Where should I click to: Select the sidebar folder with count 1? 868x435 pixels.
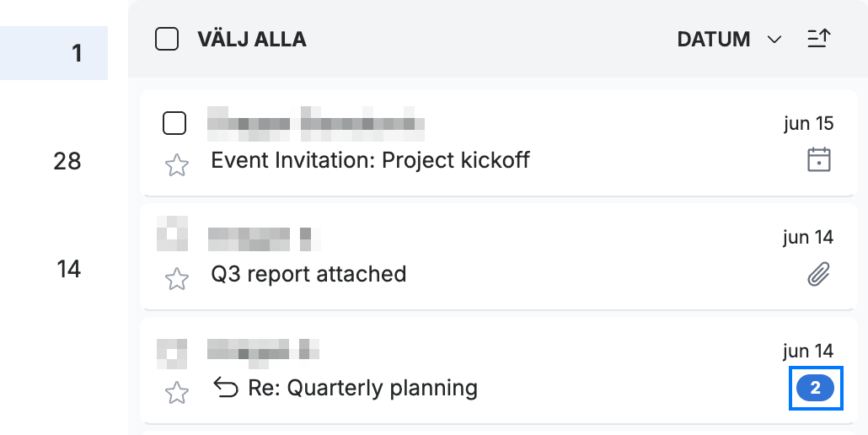point(54,53)
